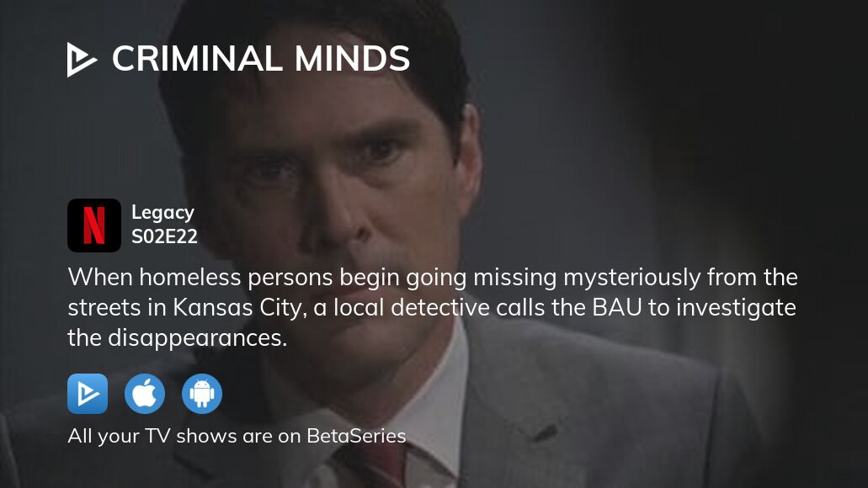Click the red striped tie in the still

click(x=382, y=466)
